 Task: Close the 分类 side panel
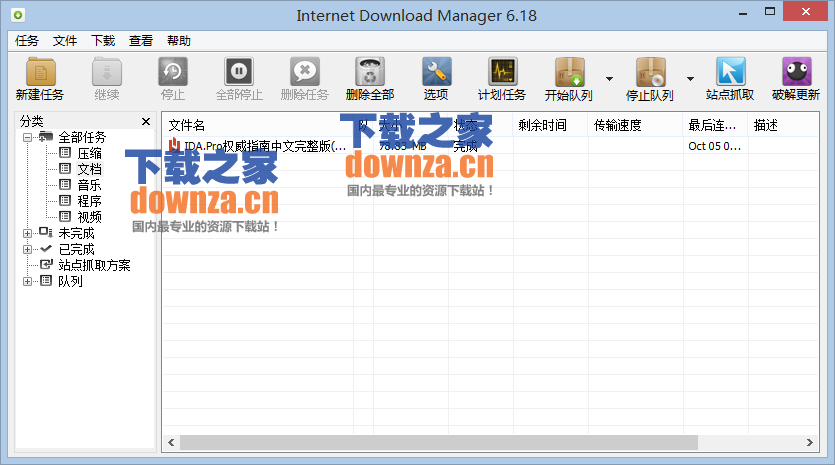(x=146, y=121)
